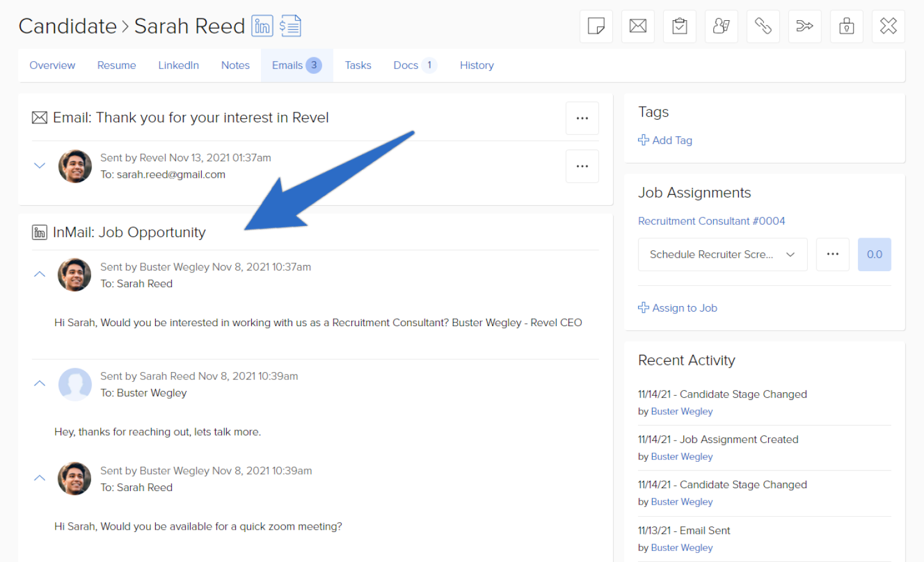Open Sarah Reed's LinkedIn icon beside her name
This screenshot has width=924, height=562.
click(x=262, y=26)
